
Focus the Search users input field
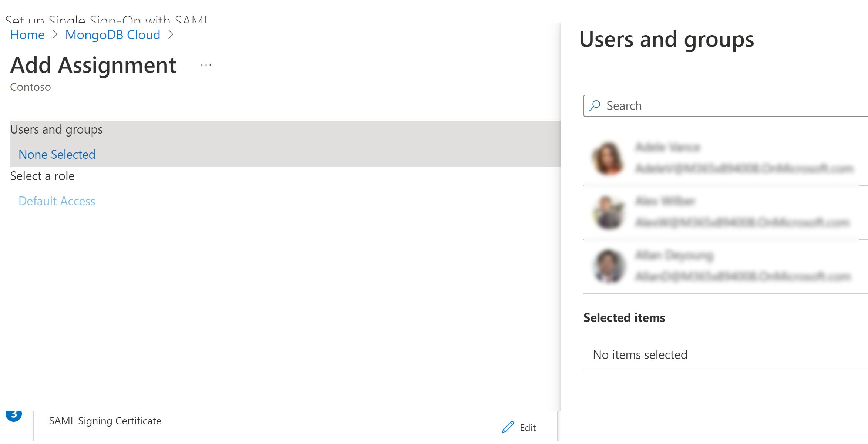coord(733,106)
